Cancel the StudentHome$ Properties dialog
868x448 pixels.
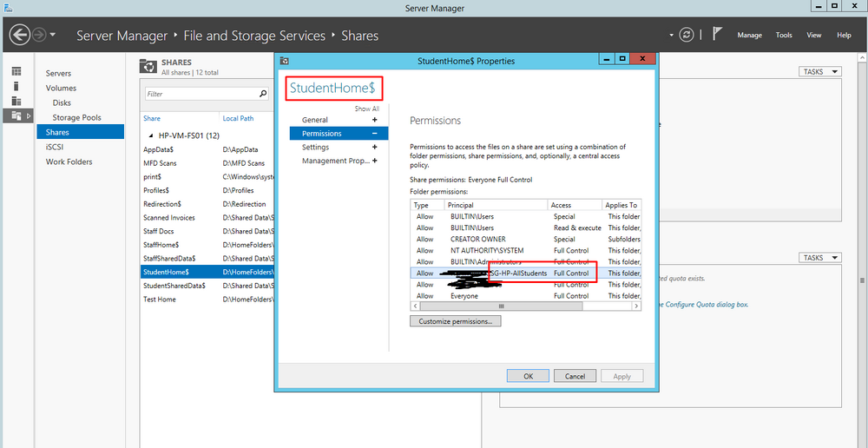tap(575, 376)
